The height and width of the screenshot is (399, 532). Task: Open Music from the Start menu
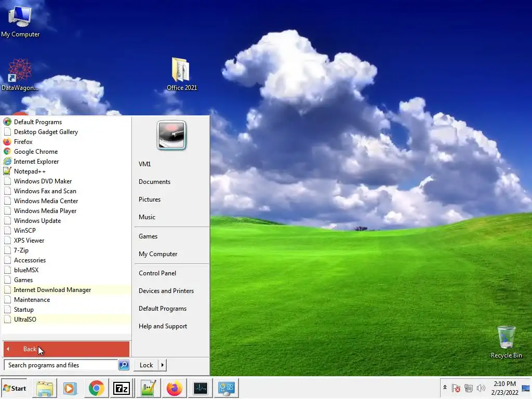point(171,217)
